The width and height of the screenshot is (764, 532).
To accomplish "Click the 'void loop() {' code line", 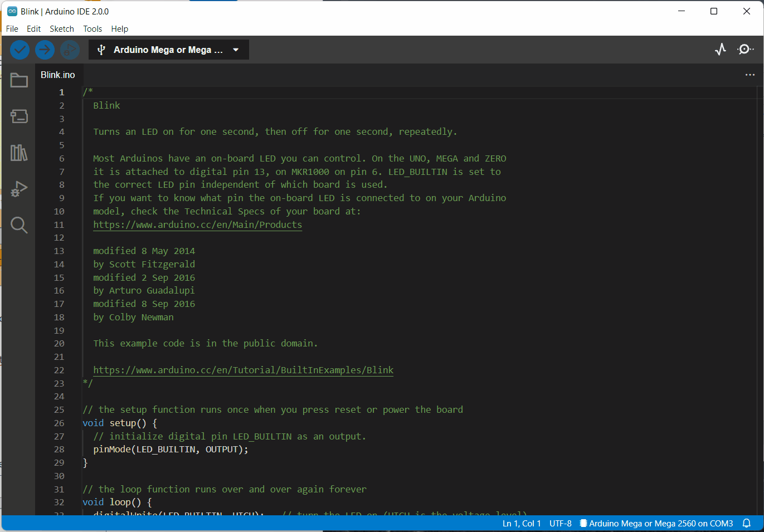I will [x=117, y=502].
